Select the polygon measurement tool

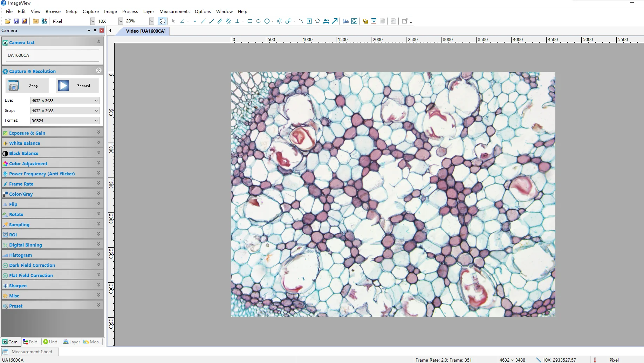point(318,21)
